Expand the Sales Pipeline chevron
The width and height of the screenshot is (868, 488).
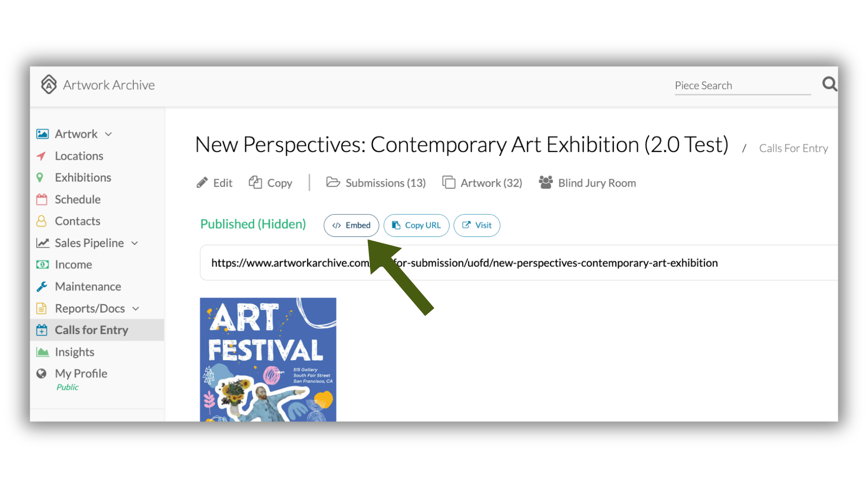pyautogui.click(x=135, y=243)
